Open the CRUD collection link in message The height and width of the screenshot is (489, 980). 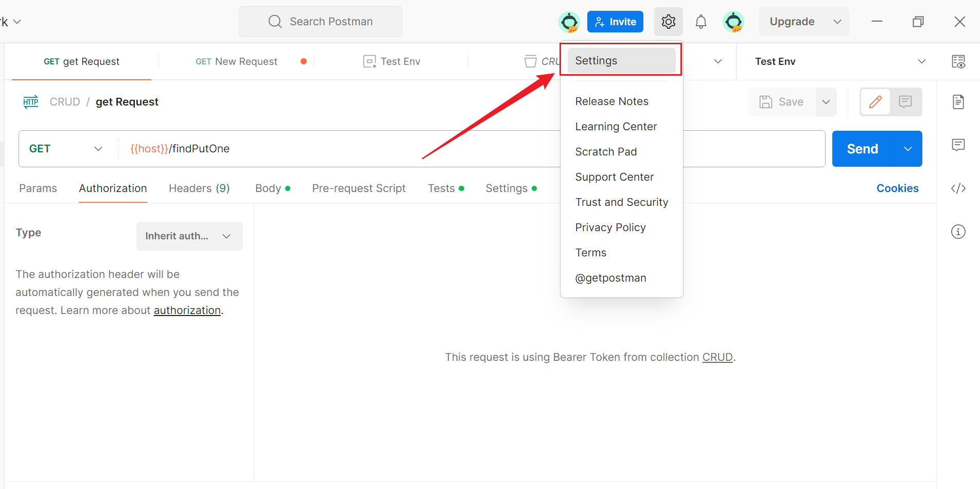(717, 357)
